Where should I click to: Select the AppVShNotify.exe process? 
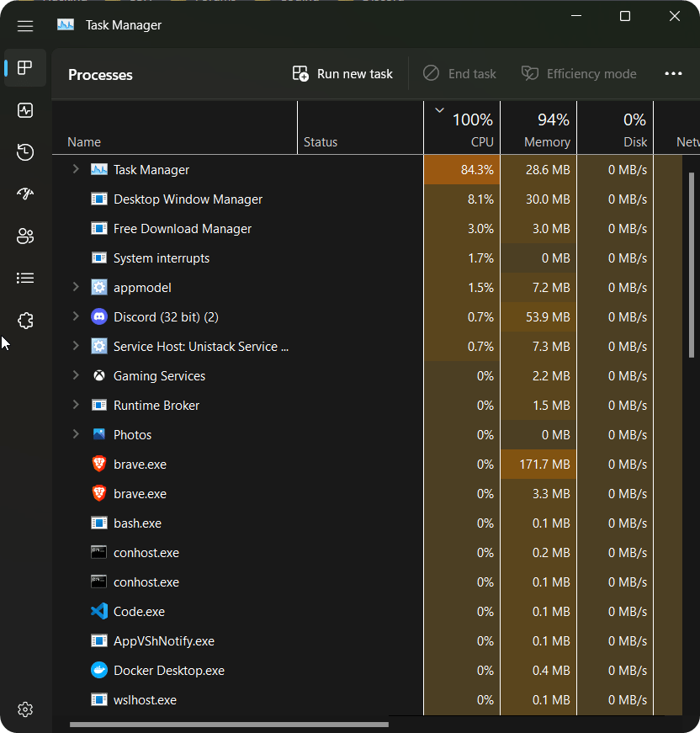pos(367,641)
